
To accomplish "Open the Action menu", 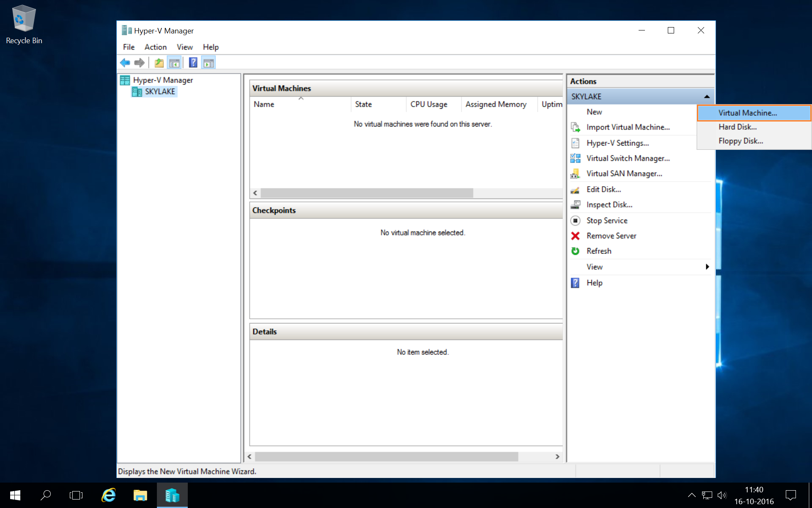I will 156,47.
